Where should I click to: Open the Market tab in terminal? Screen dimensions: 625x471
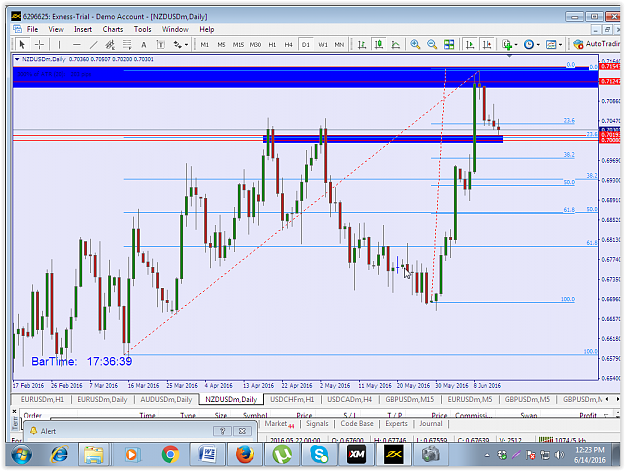point(279,424)
